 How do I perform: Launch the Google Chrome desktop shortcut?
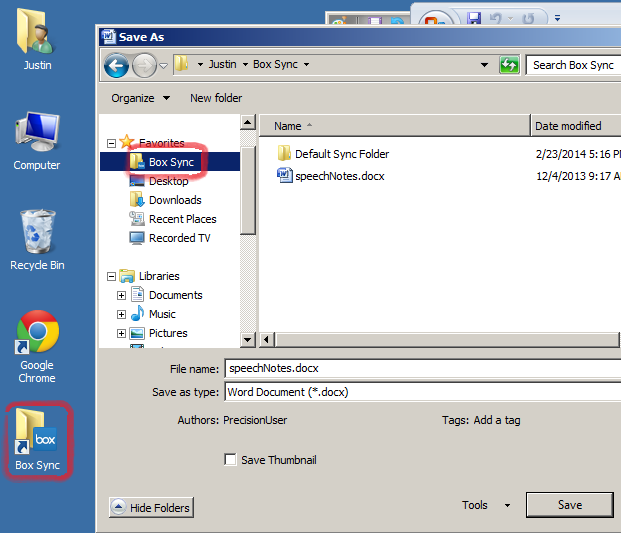coord(37,346)
